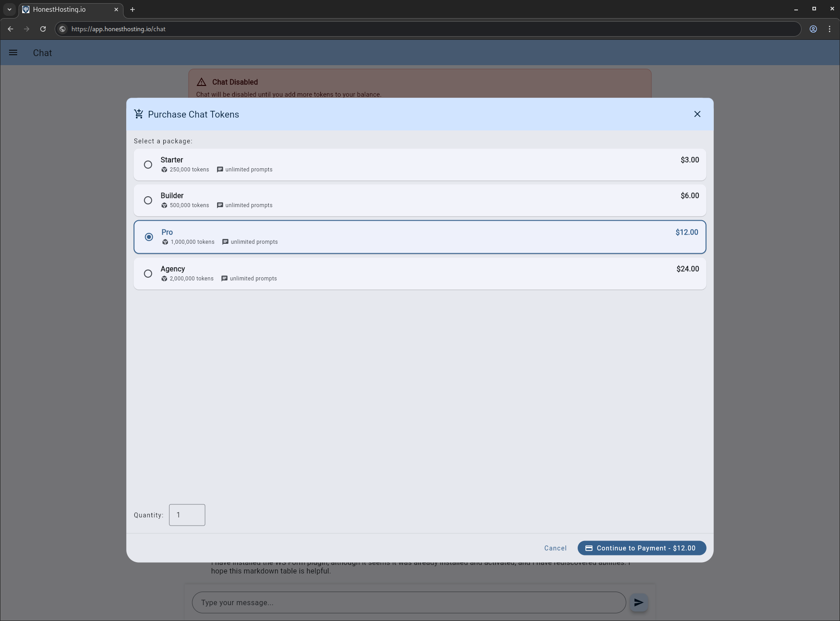Screen dimensions: 840x621
Task: Click Continue to Payment - $12.00
Action: click(x=641, y=548)
